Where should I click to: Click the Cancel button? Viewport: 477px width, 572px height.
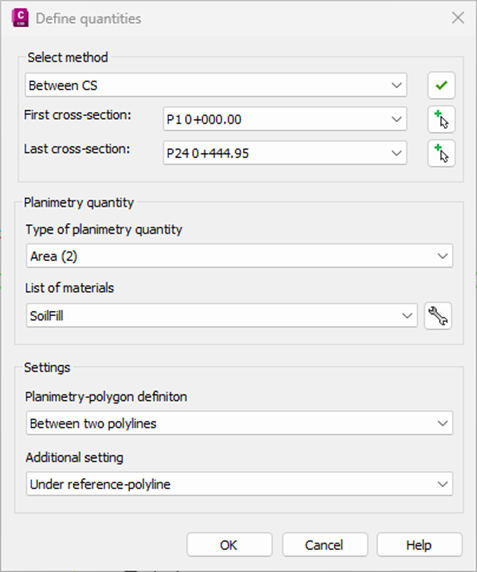point(325,545)
